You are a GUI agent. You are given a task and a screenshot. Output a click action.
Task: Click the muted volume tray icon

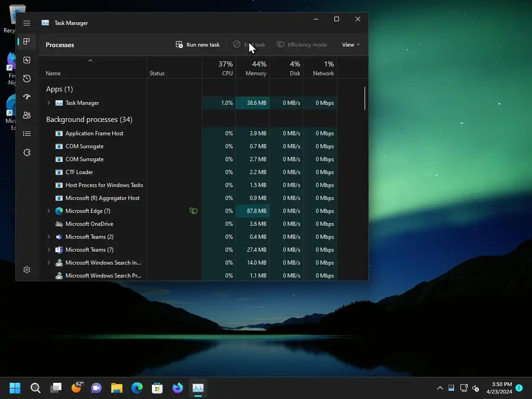(475, 388)
